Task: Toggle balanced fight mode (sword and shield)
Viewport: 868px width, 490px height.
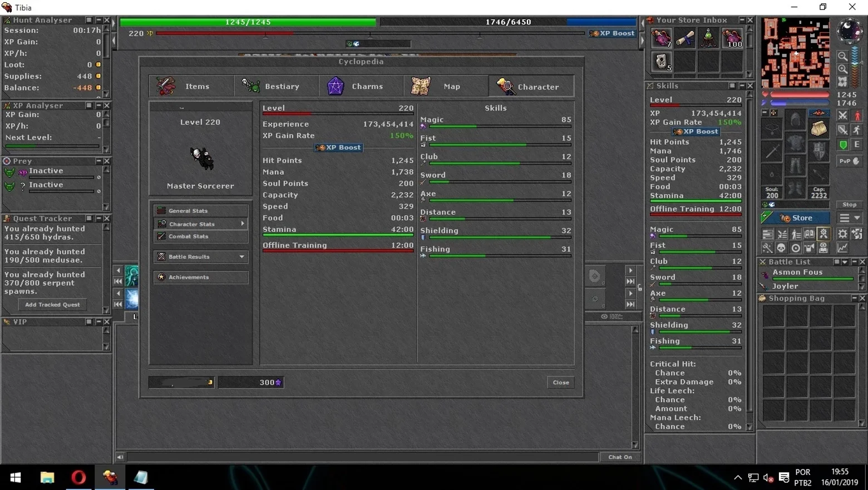Action: (843, 130)
